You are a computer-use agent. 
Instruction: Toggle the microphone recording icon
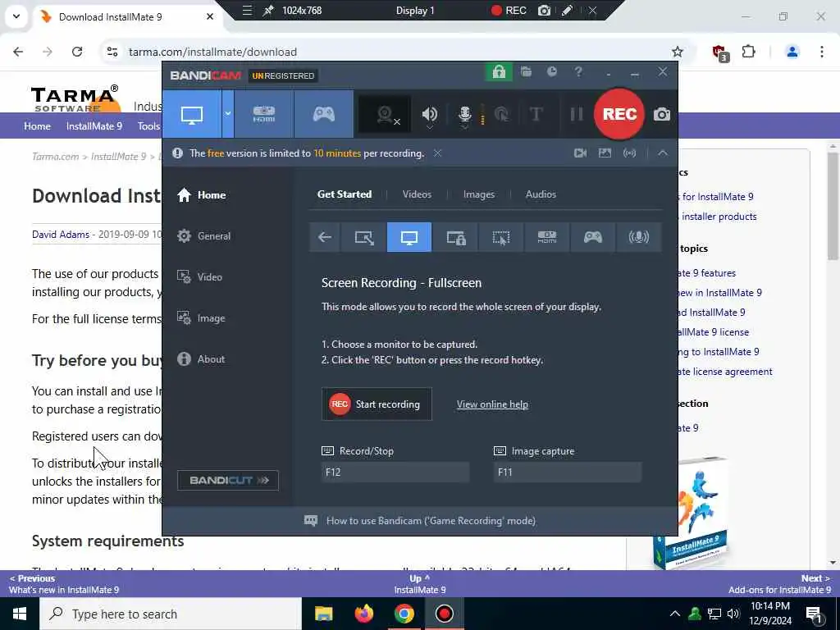(x=464, y=114)
